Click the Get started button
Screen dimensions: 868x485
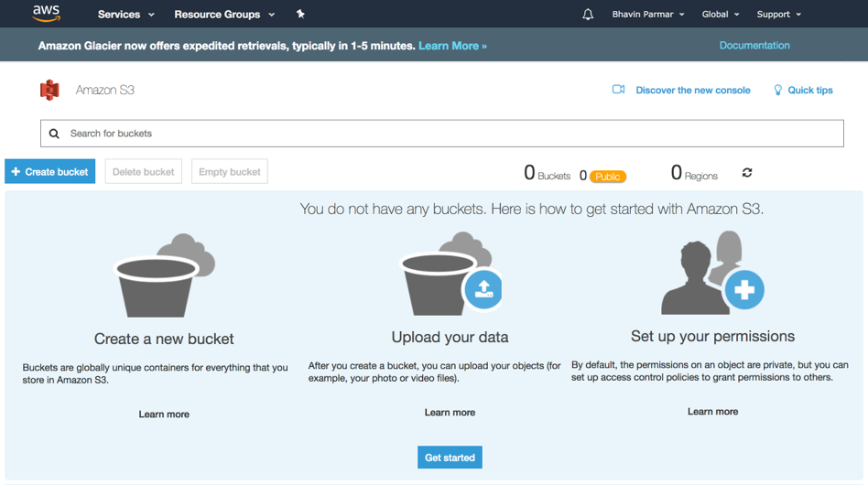pyautogui.click(x=450, y=458)
